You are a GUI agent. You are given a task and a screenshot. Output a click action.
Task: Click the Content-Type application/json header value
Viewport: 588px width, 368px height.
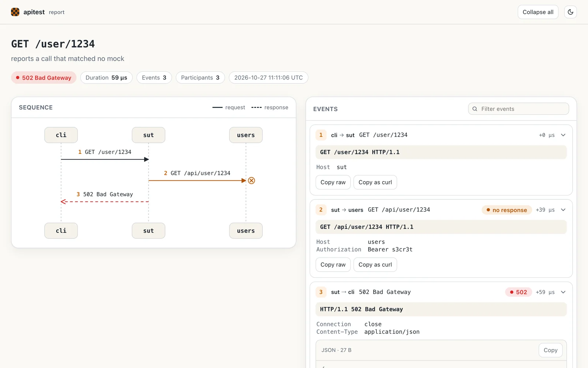[x=392, y=332]
